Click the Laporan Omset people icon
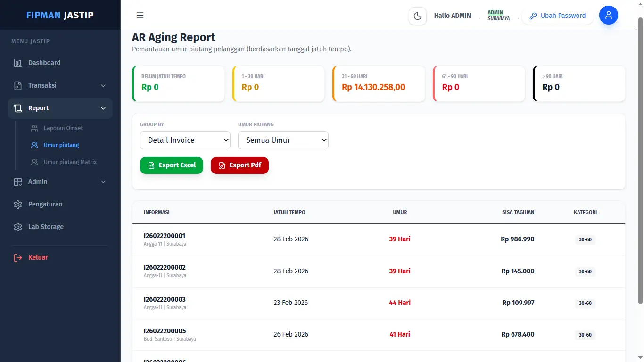Image resolution: width=644 pixels, height=362 pixels. pos(34,128)
